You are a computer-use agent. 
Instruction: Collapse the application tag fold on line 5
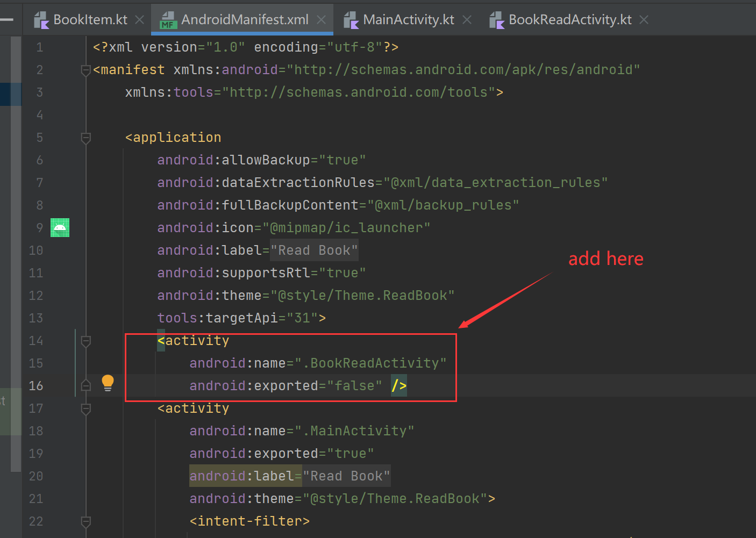pos(85,138)
